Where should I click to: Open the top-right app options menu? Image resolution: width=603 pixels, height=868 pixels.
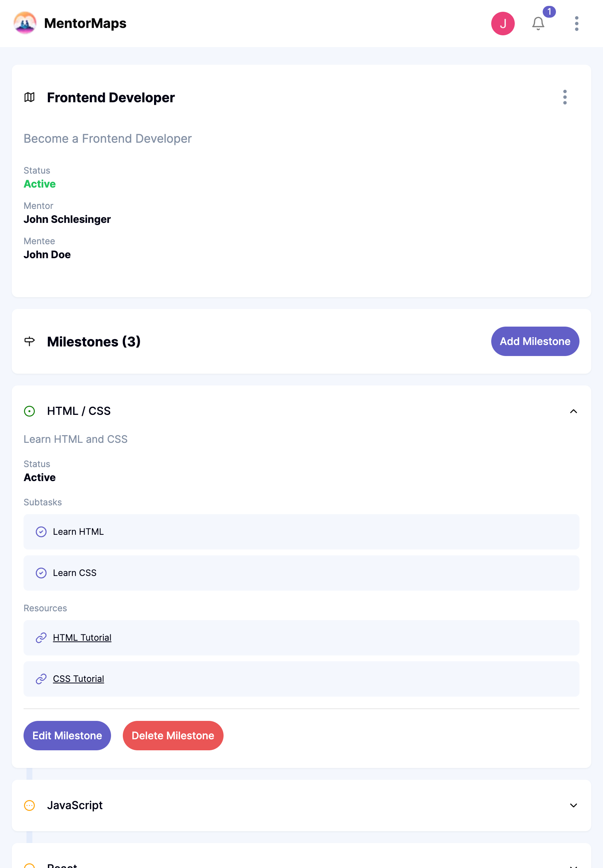coord(576,24)
